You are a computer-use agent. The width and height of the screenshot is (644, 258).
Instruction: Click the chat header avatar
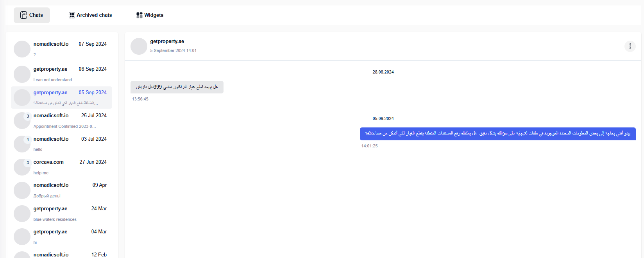(139, 46)
